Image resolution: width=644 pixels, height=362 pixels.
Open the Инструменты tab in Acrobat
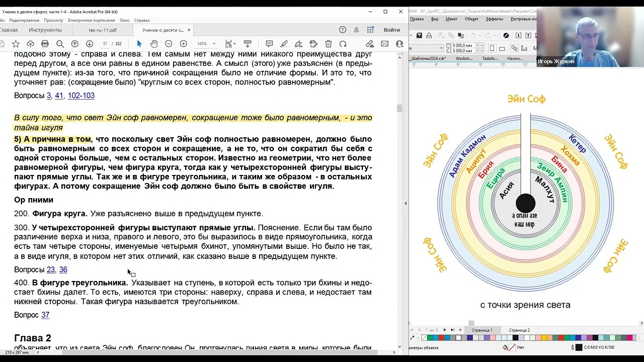(x=45, y=30)
